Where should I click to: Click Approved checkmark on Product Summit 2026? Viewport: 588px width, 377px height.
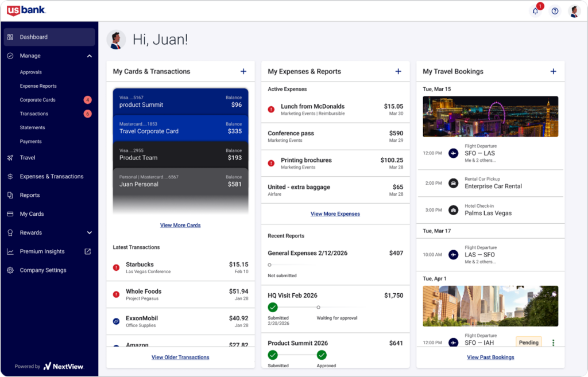(322, 355)
